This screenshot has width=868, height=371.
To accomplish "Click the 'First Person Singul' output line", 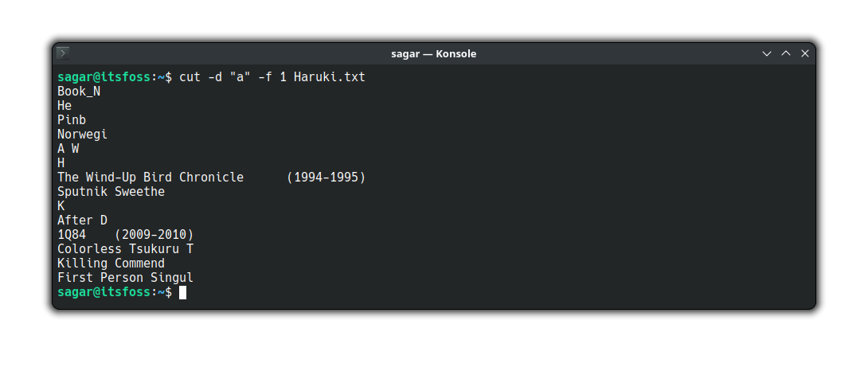I will pos(125,278).
